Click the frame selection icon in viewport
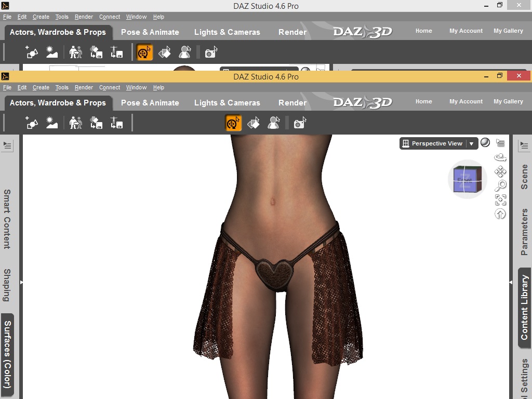 point(500,200)
